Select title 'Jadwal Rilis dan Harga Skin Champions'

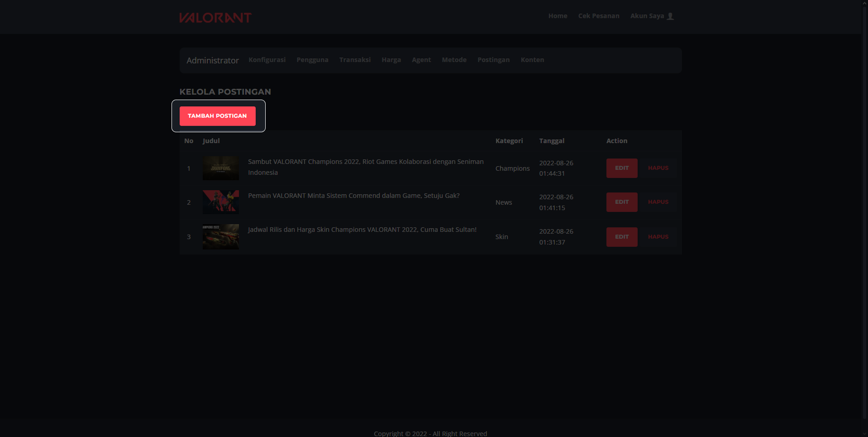[362, 230]
